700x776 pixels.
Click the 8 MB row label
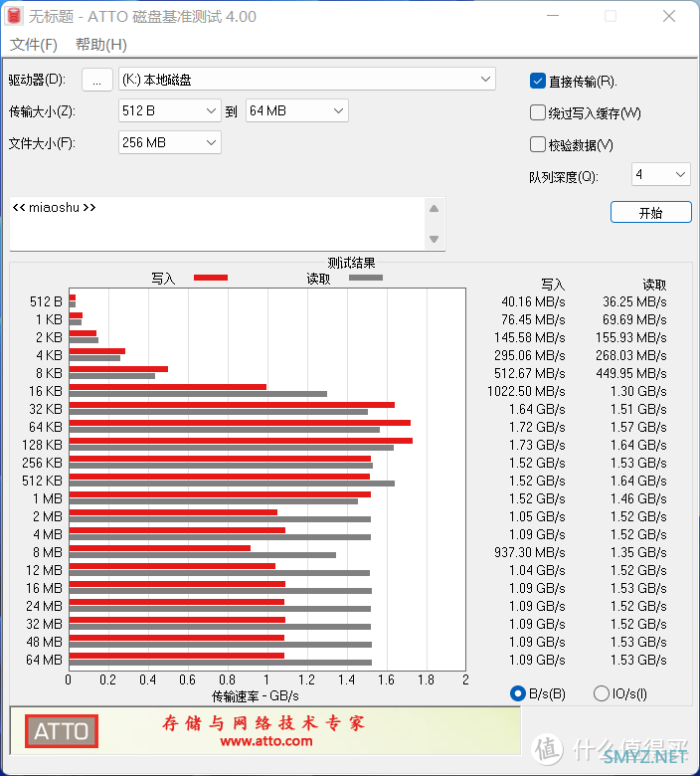pos(48,552)
